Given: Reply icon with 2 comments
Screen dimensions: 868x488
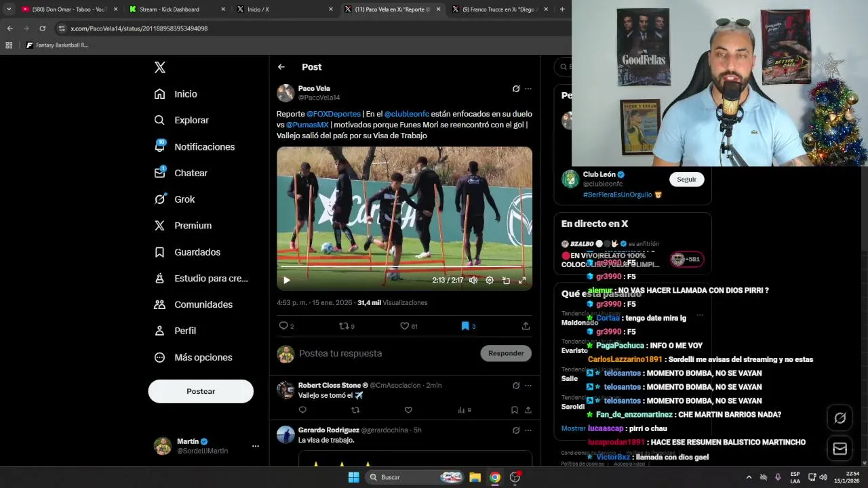Looking at the screenshot, I should tap(286, 326).
